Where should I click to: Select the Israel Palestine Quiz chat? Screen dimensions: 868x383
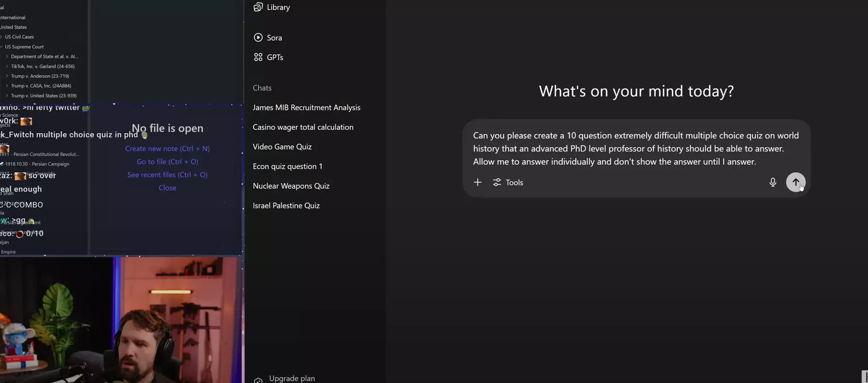[x=286, y=206]
